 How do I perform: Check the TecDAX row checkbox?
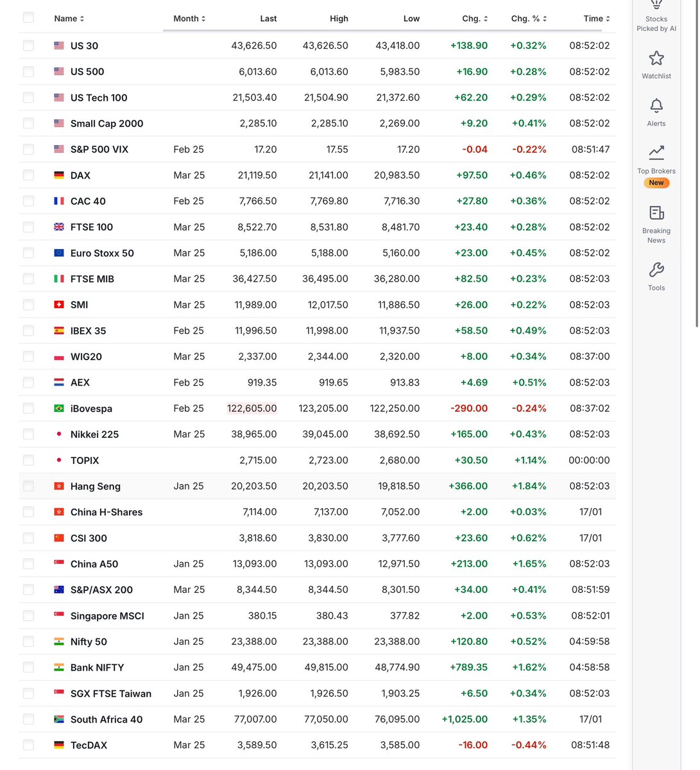[x=28, y=745]
